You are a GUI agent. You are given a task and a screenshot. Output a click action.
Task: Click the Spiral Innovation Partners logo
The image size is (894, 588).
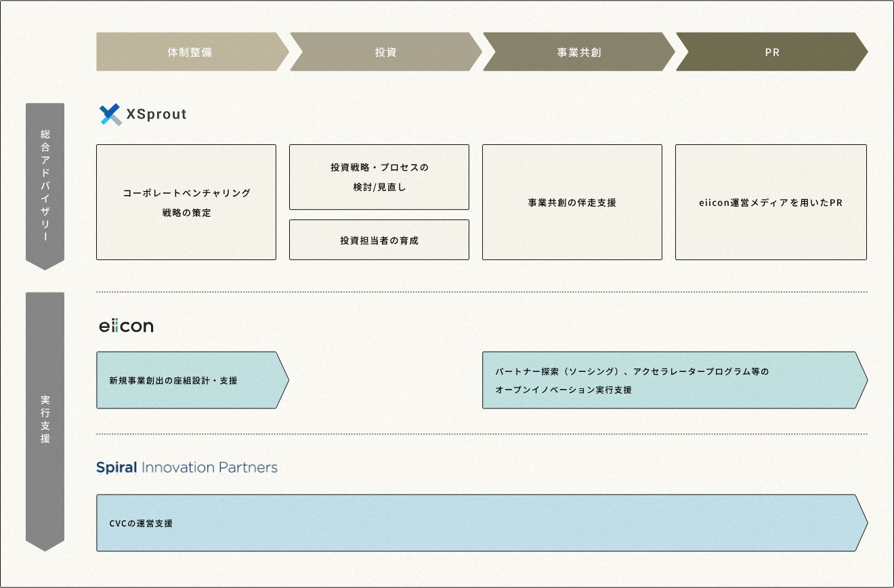click(187, 467)
